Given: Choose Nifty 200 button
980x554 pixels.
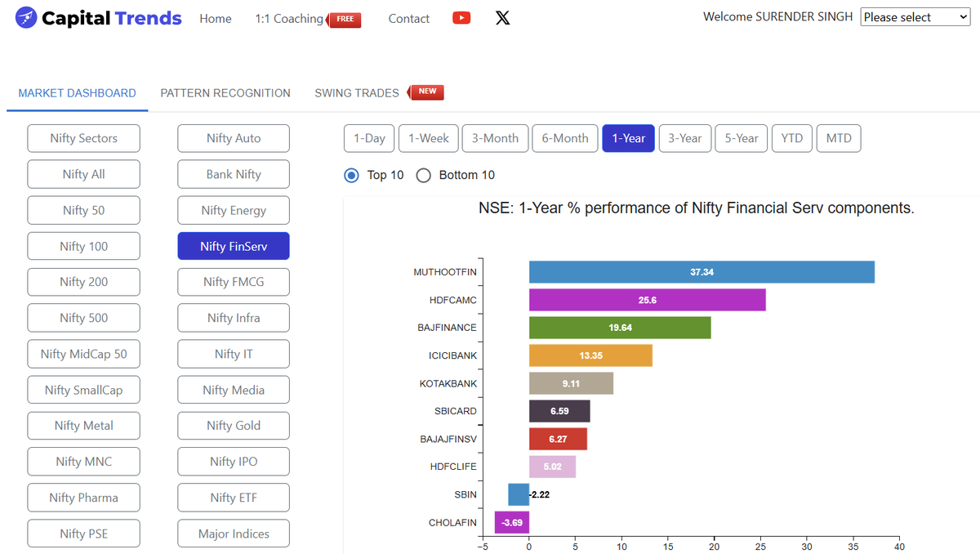Looking at the screenshot, I should pos(83,282).
